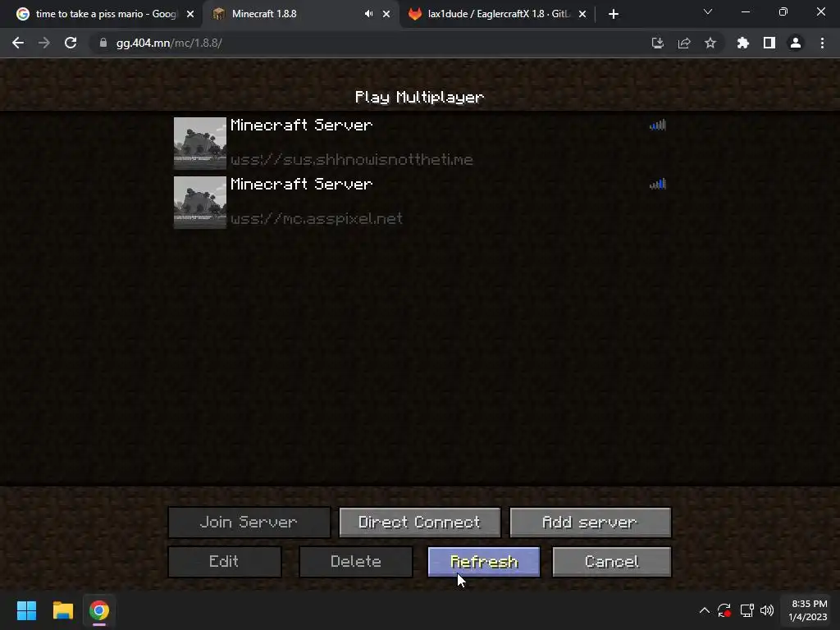Image resolution: width=840 pixels, height=630 pixels.
Task: Click the browser back arrow
Action: (x=18, y=43)
